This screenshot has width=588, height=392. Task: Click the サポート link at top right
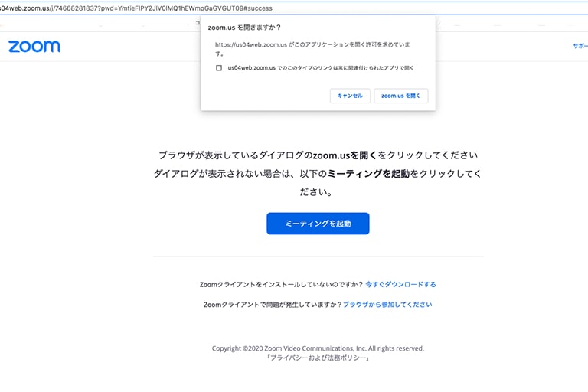pyautogui.click(x=580, y=46)
